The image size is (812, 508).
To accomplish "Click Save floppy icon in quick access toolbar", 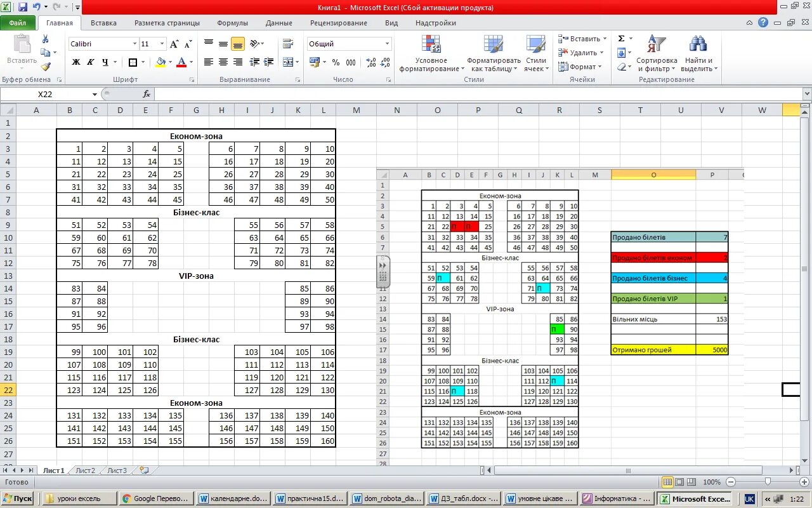I will point(23,7).
